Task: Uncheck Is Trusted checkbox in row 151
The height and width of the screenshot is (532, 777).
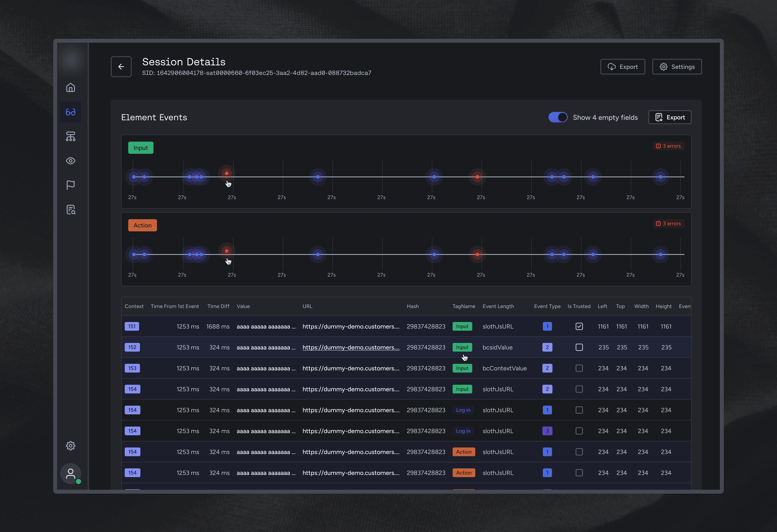Action: 579,326
